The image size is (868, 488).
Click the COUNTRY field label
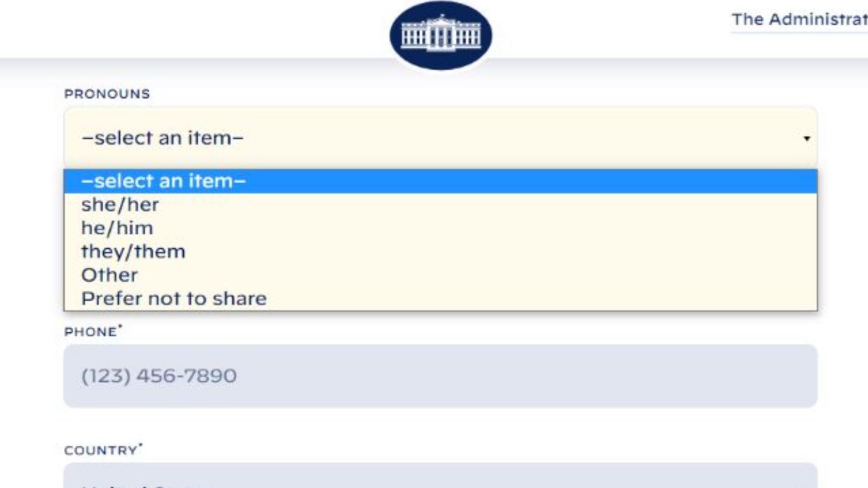pos(101,451)
